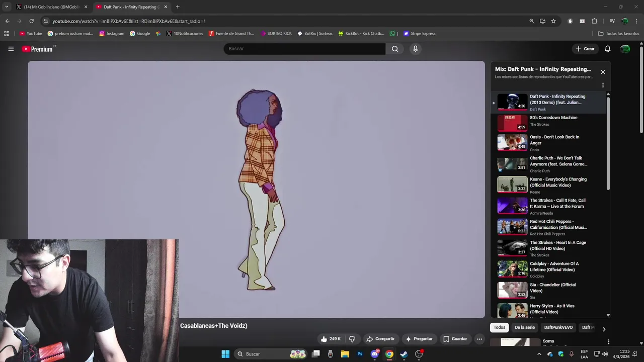Select Harry Styles - As It Was
Image resolution: width=644 pixels, height=362 pixels.
coord(548,311)
